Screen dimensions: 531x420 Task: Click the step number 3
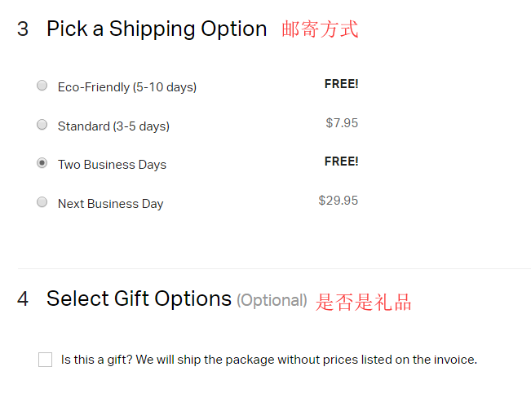(x=23, y=29)
